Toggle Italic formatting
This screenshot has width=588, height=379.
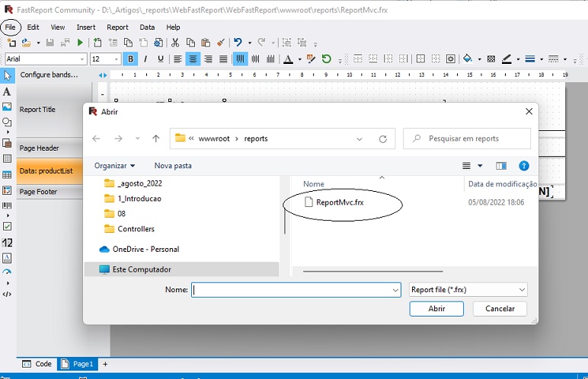[145, 59]
